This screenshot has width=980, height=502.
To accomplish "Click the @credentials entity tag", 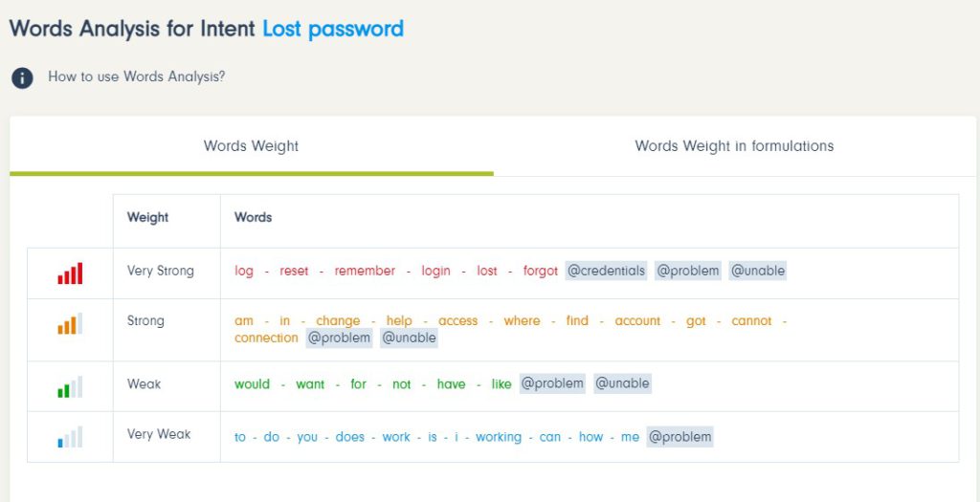I will click(x=606, y=271).
